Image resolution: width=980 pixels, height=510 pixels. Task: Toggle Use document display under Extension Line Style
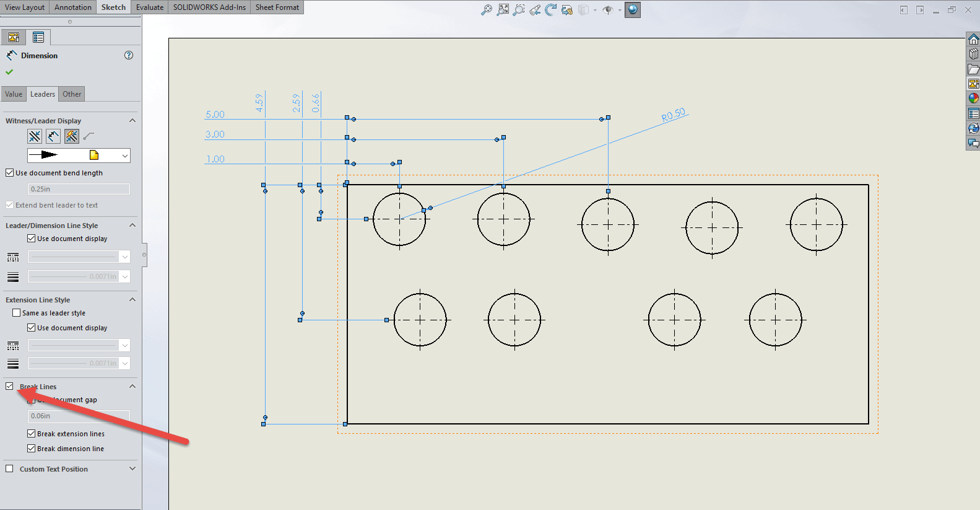31,328
